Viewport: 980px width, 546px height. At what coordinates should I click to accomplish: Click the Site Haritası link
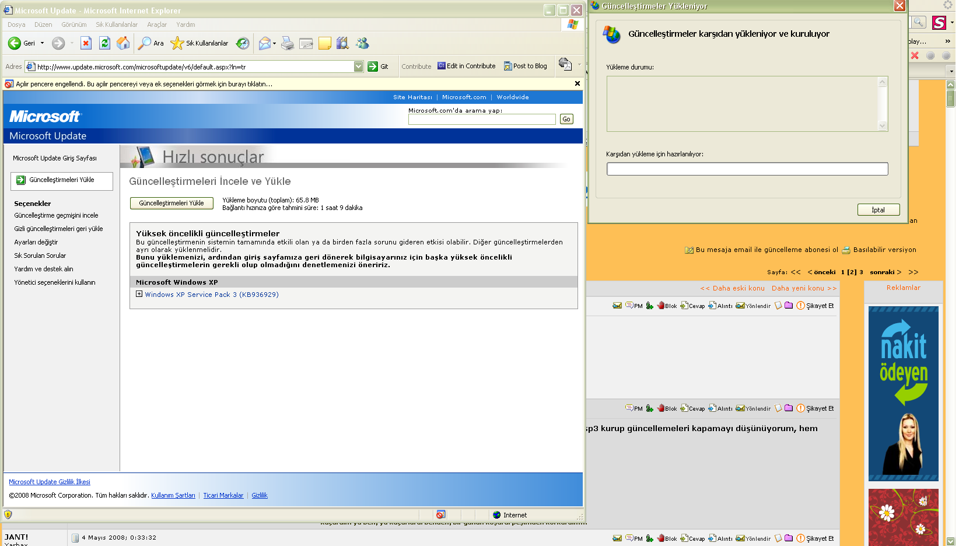click(x=412, y=97)
